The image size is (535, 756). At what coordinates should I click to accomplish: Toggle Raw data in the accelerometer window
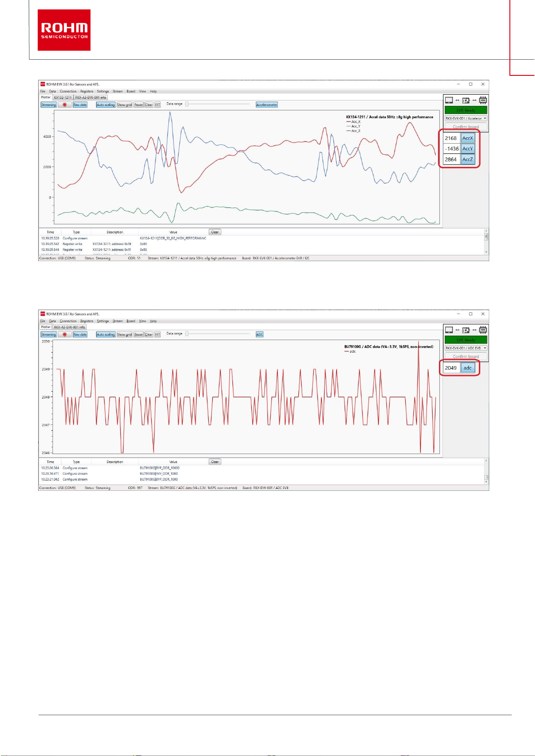(80, 105)
